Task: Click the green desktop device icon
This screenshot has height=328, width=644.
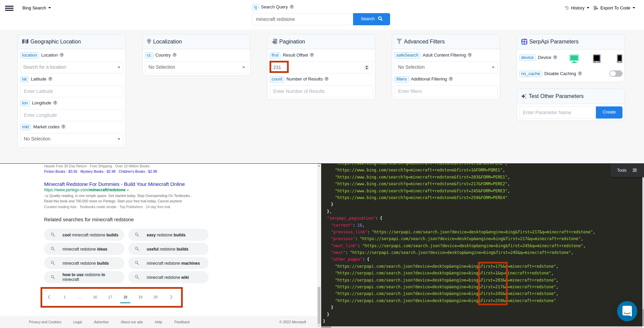Action: click(x=574, y=58)
